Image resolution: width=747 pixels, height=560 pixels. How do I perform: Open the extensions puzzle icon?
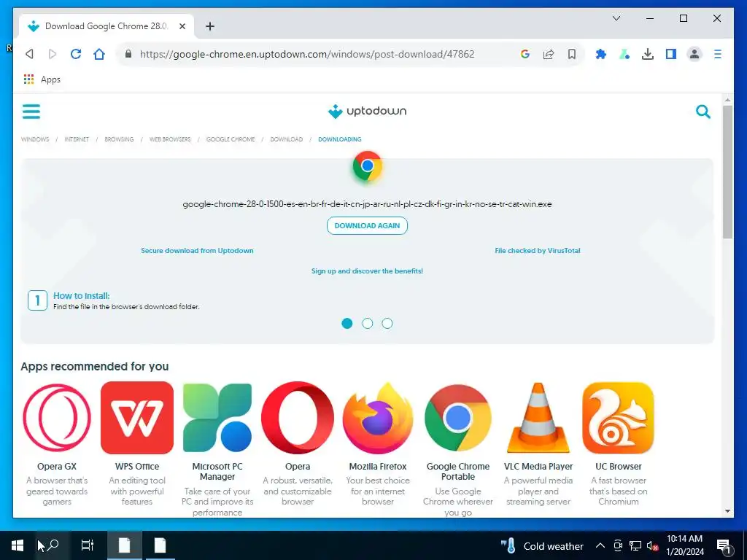pos(601,54)
